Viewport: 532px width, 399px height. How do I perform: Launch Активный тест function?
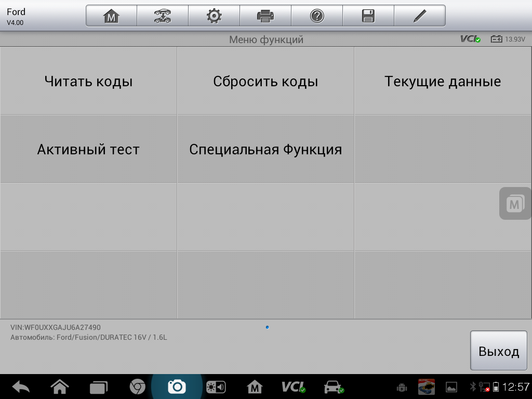[88, 149]
